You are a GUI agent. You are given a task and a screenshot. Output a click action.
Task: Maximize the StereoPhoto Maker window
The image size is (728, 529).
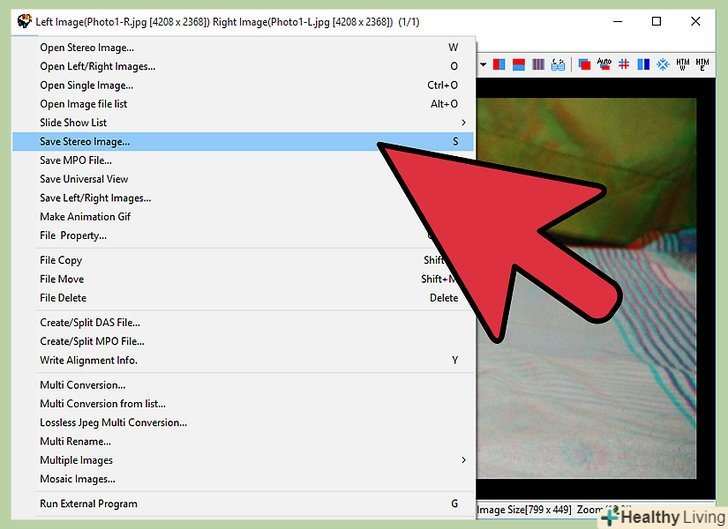point(656,21)
